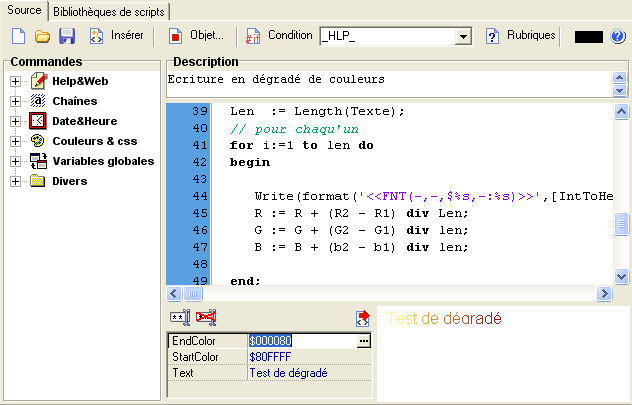
Task: Click the delete parameter icon with red cross
Action: [207, 318]
